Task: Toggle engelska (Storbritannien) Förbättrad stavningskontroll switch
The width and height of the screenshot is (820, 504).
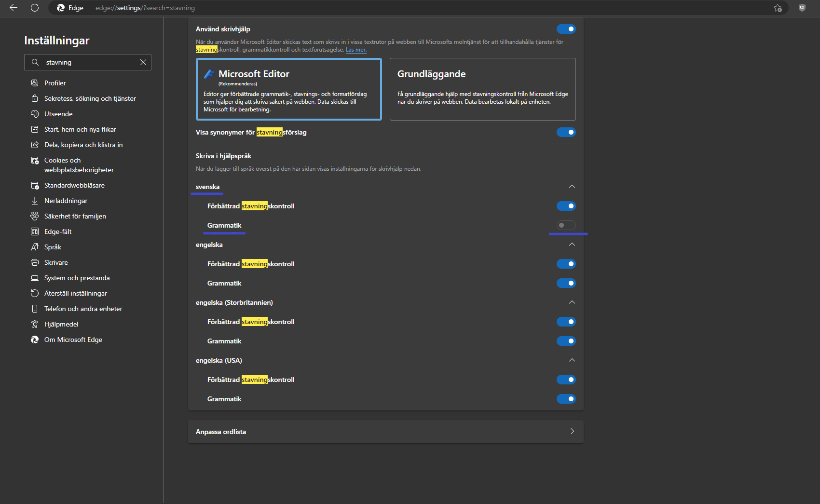Action: [566, 322]
